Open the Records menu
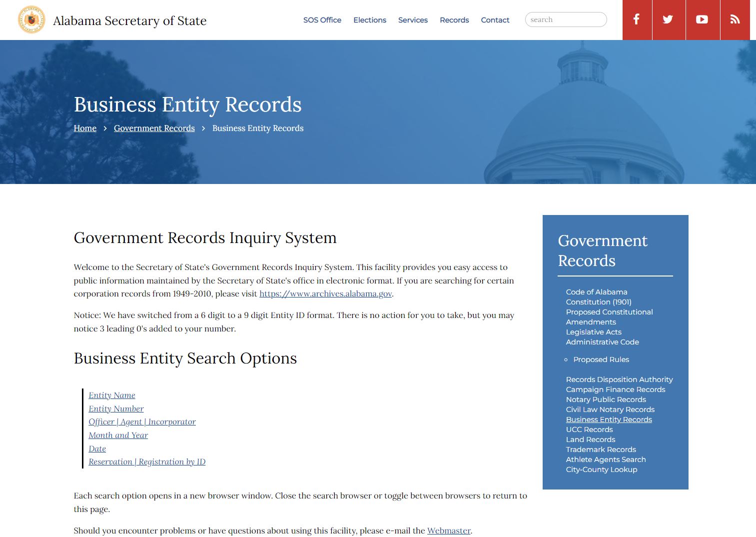Image resolution: width=756 pixels, height=537 pixels. tap(454, 20)
